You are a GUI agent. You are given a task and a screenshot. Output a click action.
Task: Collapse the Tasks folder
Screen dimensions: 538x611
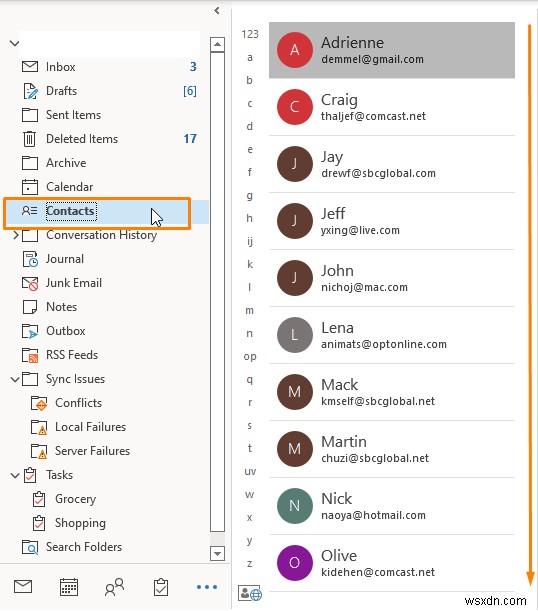(15, 475)
